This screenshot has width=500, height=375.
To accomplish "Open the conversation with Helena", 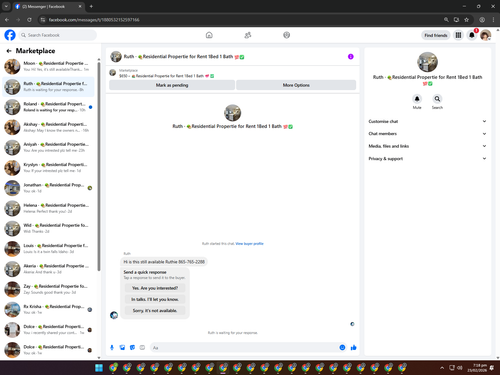I will [48, 208].
